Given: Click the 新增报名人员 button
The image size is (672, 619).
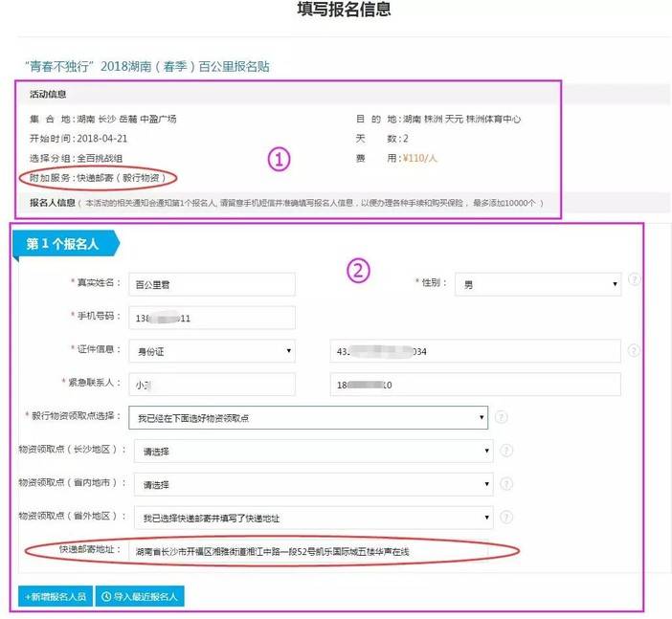Looking at the screenshot, I should tap(55, 596).
